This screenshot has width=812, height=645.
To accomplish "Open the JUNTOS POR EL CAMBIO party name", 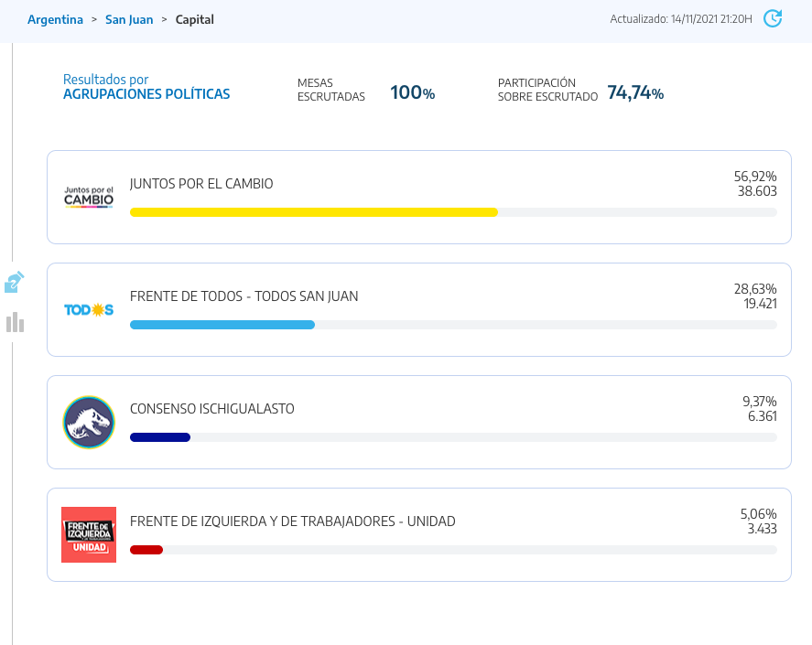I will 201,184.
